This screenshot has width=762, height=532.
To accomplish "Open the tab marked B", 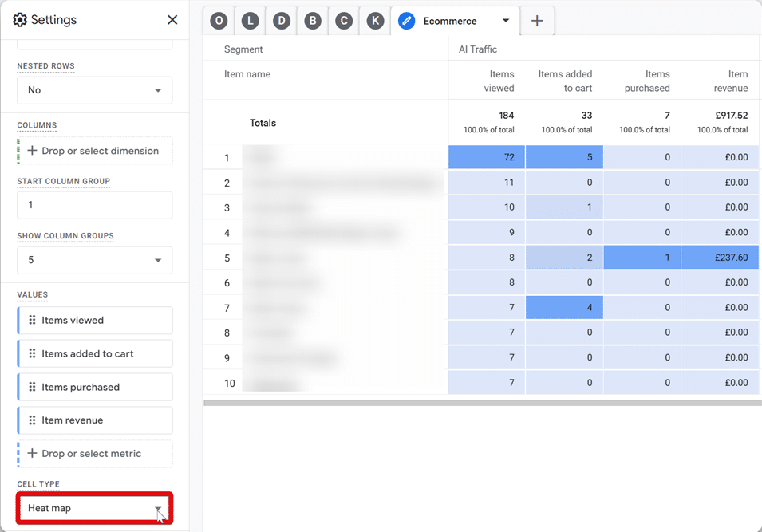I will point(313,21).
